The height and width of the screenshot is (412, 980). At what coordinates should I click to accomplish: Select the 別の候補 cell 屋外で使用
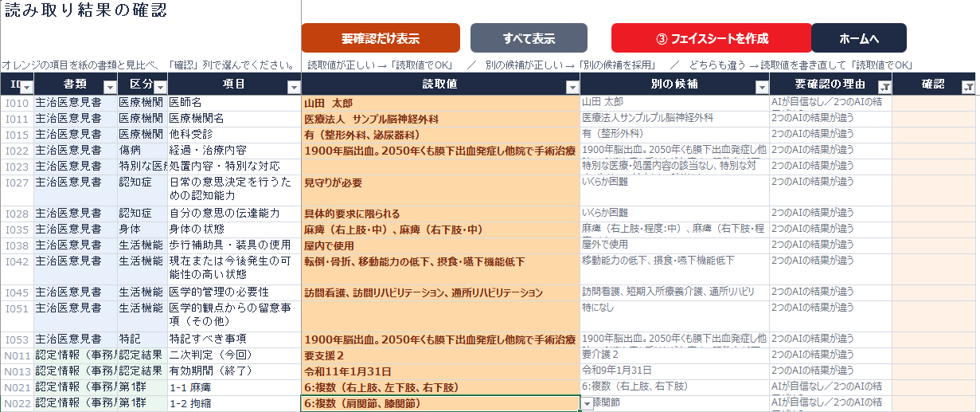click(674, 245)
